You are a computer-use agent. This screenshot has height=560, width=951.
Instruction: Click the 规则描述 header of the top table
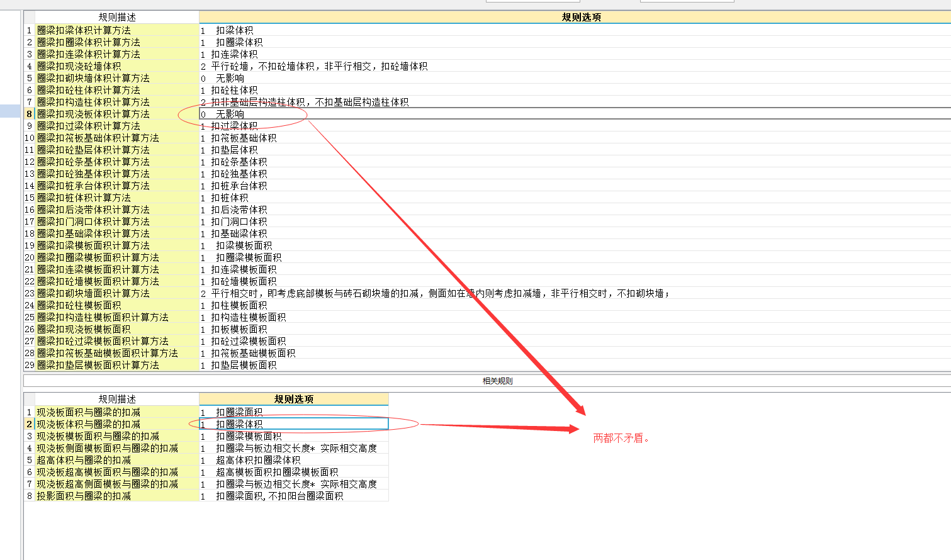(x=117, y=17)
